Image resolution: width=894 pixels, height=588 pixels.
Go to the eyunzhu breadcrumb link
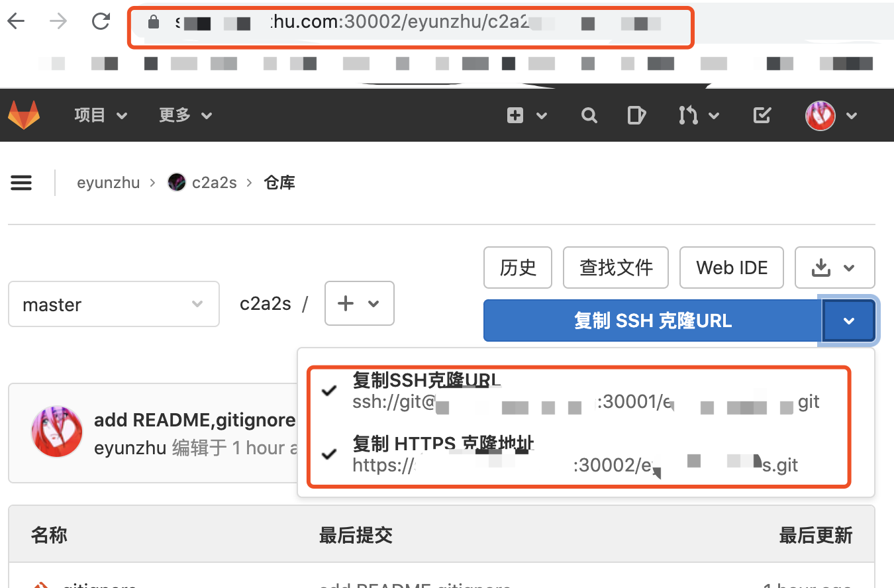(109, 183)
